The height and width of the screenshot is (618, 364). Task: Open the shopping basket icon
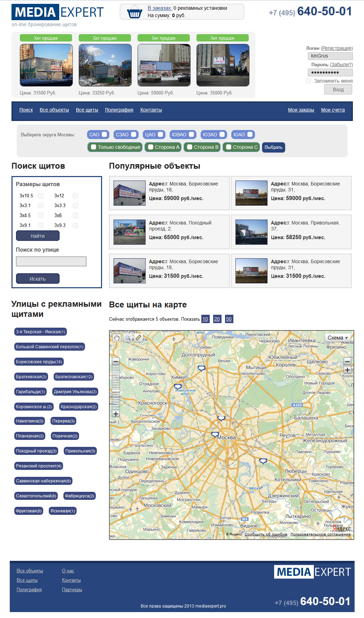[134, 12]
